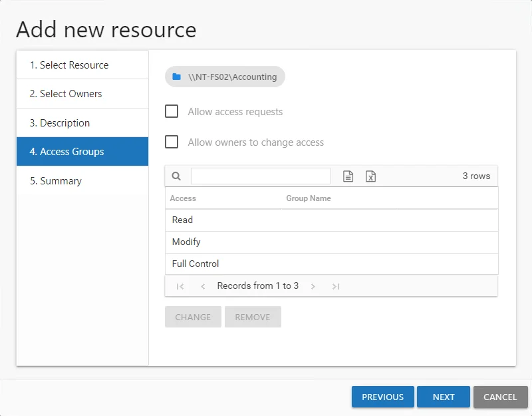Go to last page of records
Image resolution: width=532 pixels, height=416 pixels.
(336, 286)
